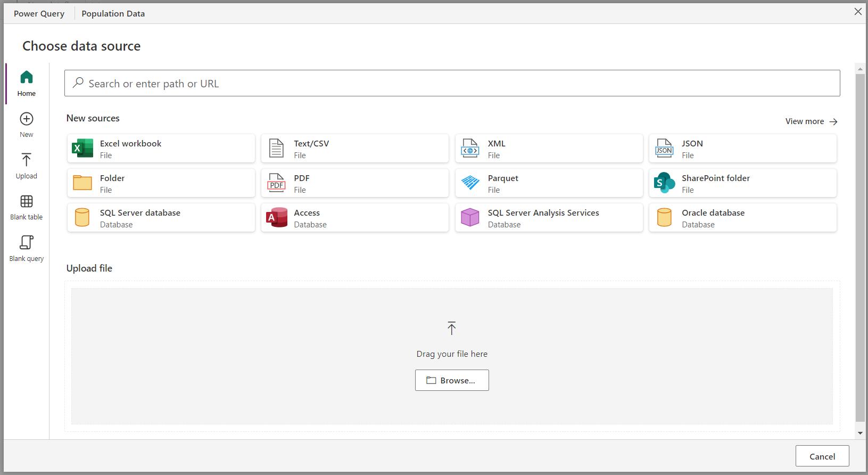The height and width of the screenshot is (475, 868).
Task: Pick the XML file icon
Action: (x=470, y=148)
